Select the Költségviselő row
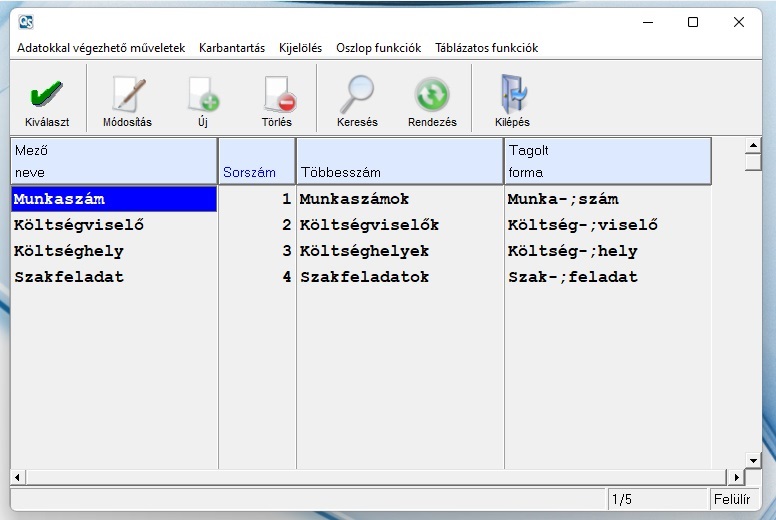776x520 pixels. (x=79, y=225)
